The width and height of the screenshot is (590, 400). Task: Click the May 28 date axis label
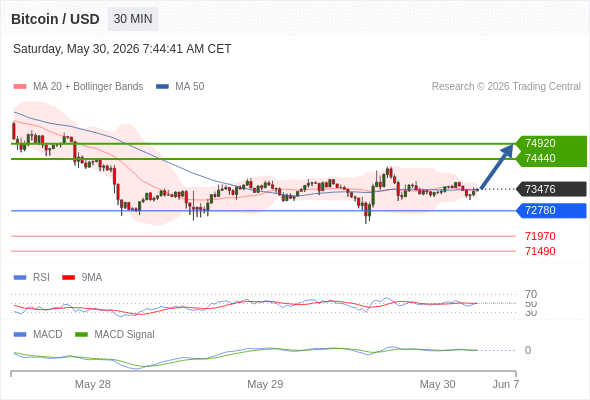tap(93, 384)
